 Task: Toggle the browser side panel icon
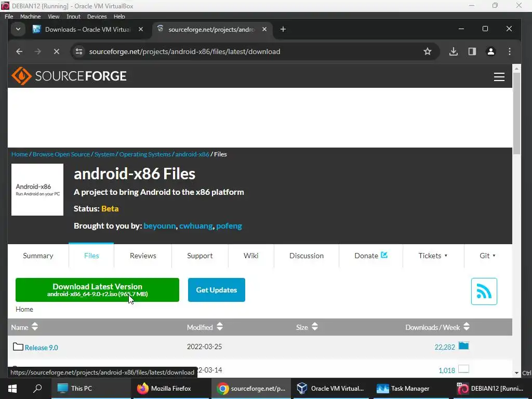coord(472,51)
